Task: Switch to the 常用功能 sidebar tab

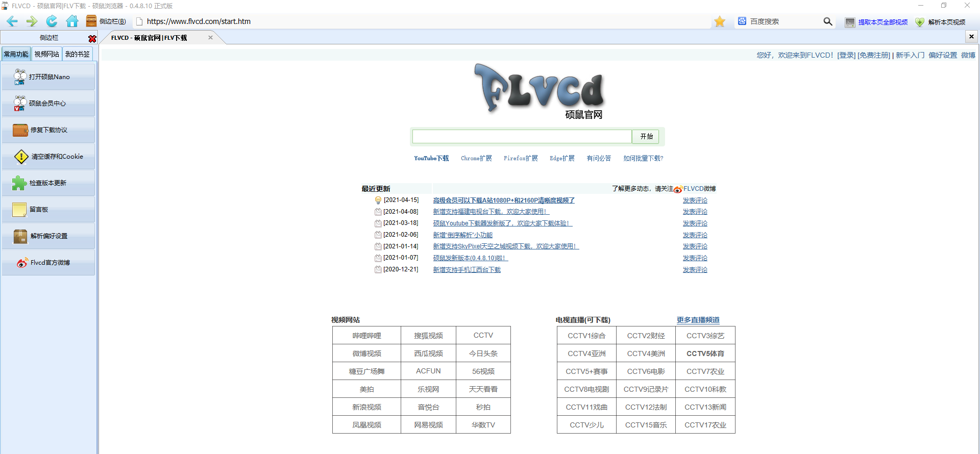Action: [16, 54]
